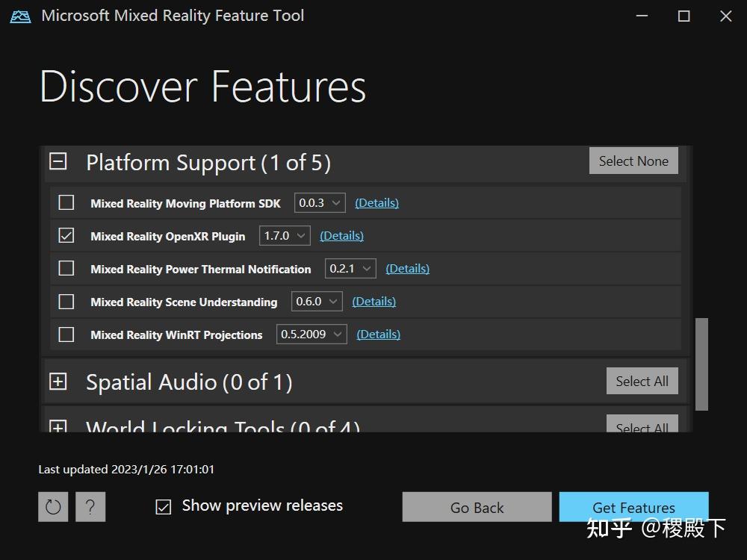The height and width of the screenshot is (560, 747).
Task: Open Details link for Moving Platform SDK
Action: pos(376,203)
